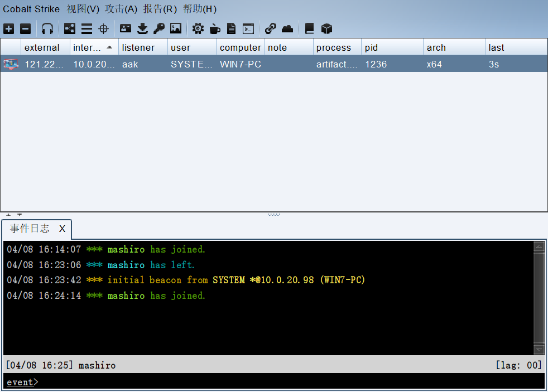Click computer cell WIN7-PC
Viewport: 548px width, 392px height.
[x=241, y=65]
